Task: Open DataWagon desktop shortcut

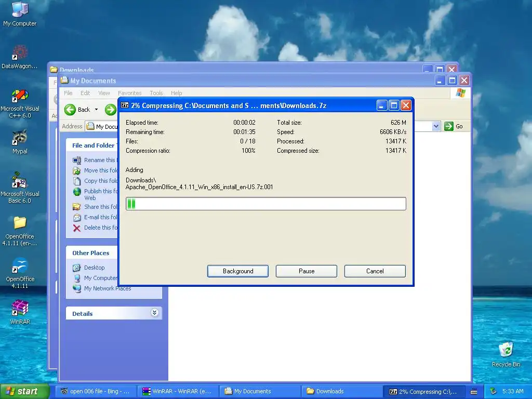Action: tap(20, 56)
